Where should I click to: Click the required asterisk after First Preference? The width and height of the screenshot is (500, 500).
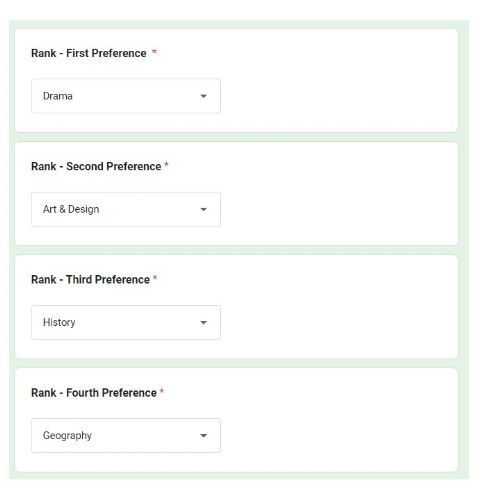(154, 52)
